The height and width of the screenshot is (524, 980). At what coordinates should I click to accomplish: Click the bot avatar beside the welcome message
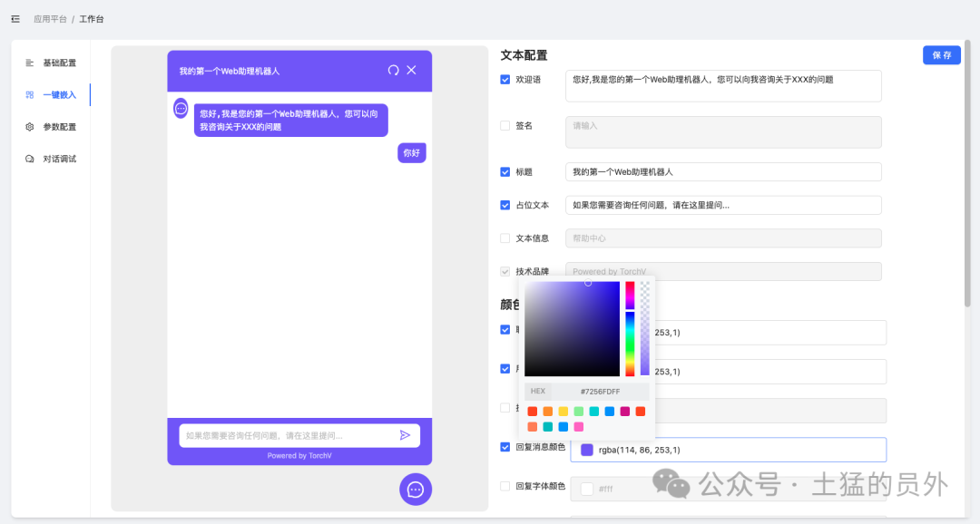pos(181,109)
